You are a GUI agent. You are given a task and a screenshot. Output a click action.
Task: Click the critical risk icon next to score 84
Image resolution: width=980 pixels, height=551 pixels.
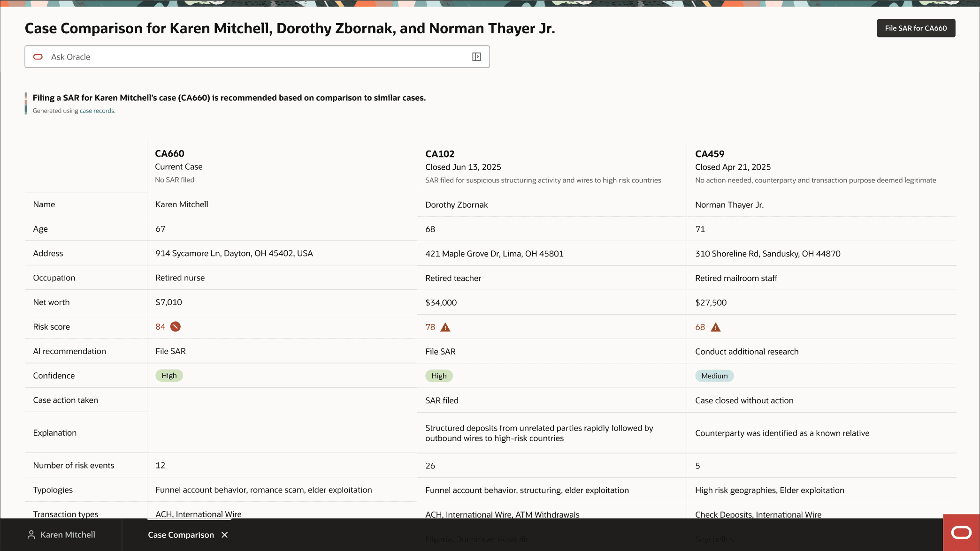click(176, 327)
